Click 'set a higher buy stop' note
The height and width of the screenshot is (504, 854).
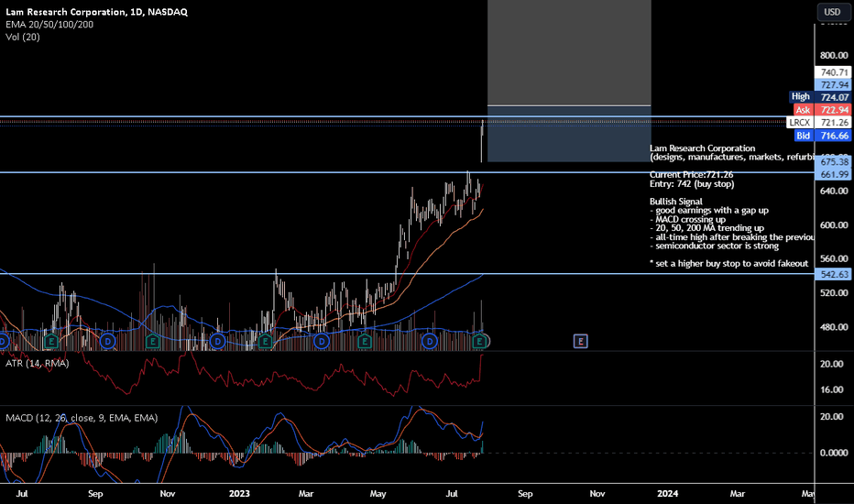pos(729,264)
